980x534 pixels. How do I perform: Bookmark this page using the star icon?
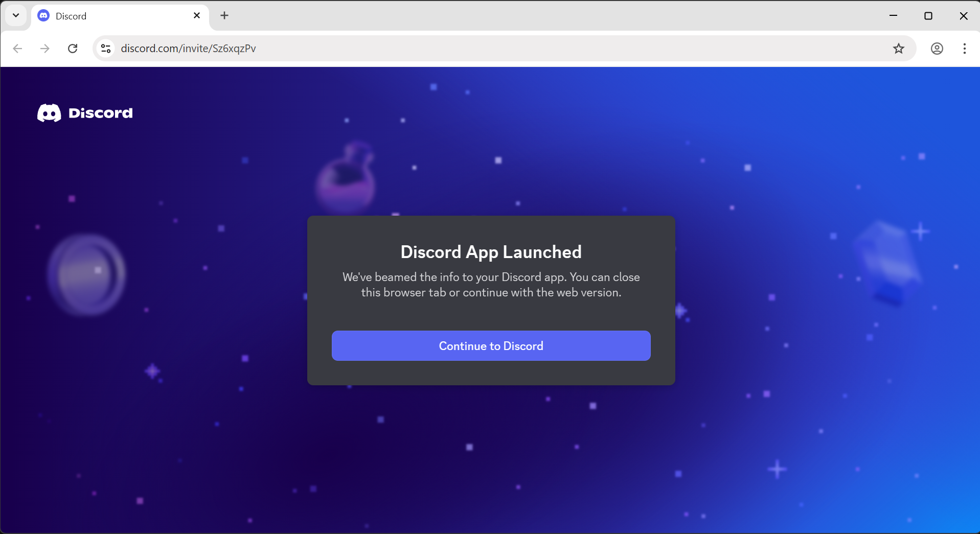point(898,48)
